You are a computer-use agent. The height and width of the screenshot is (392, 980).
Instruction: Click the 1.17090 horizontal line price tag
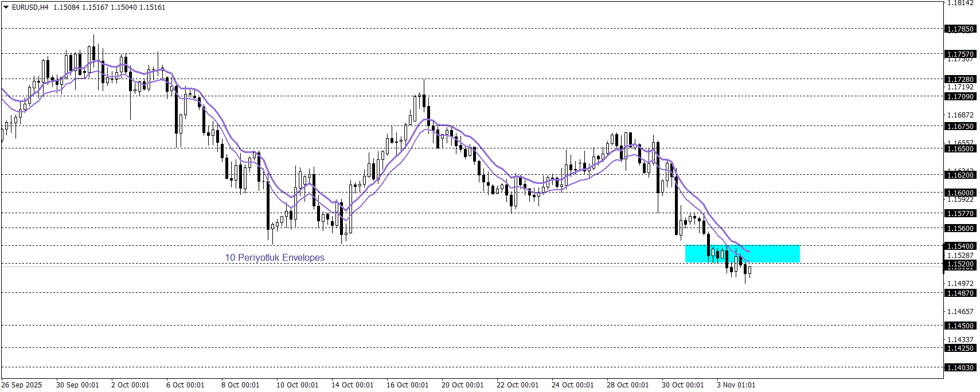coord(960,96)
